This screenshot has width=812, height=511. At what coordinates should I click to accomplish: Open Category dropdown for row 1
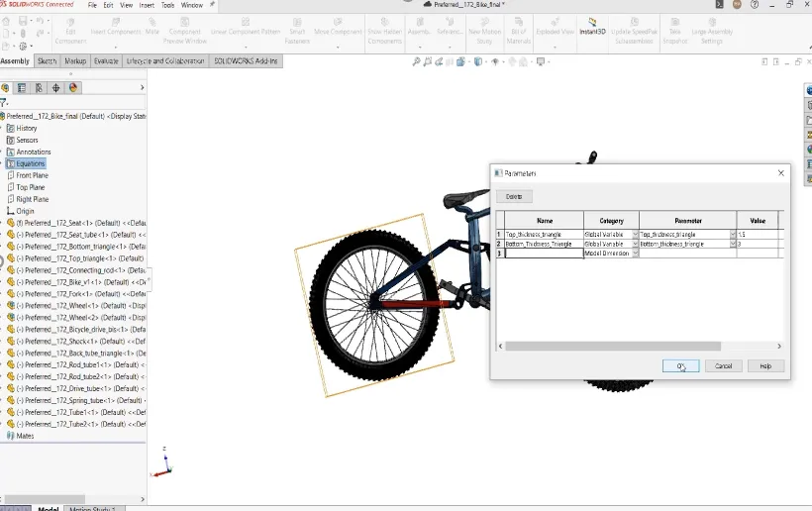(635, 234)
